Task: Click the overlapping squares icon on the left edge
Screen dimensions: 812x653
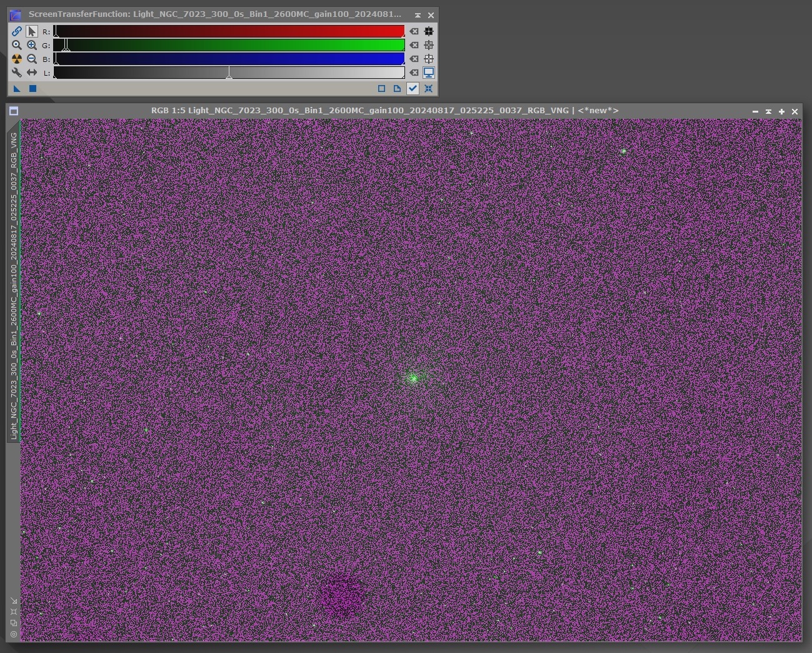Action: coord(14,623)
